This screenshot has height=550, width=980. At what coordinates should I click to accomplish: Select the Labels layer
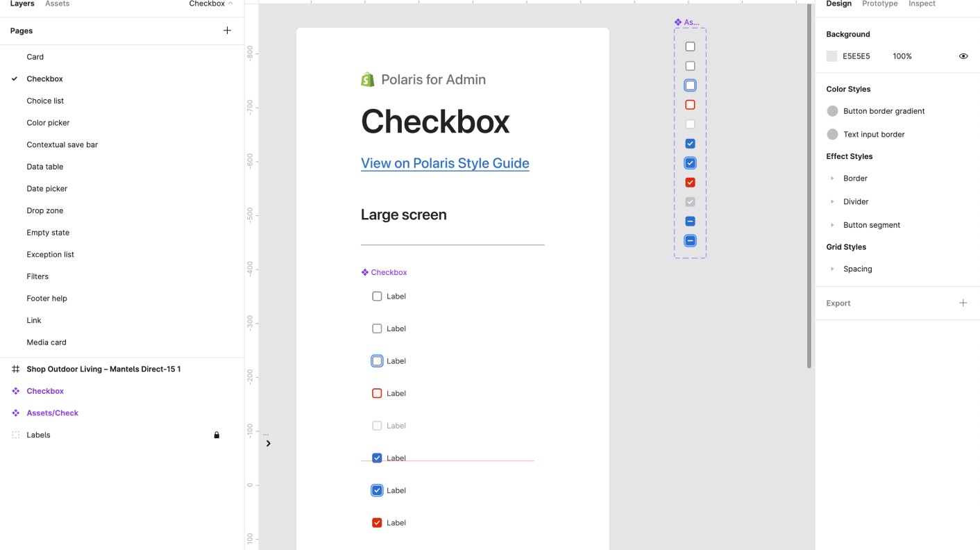[x=38, y=435]
